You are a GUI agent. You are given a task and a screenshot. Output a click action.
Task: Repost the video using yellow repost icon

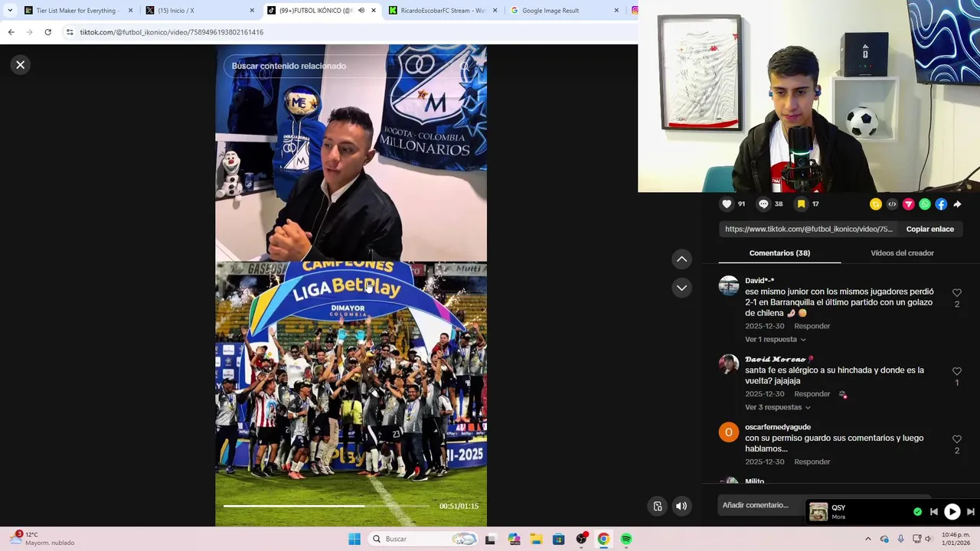point(876,204)
